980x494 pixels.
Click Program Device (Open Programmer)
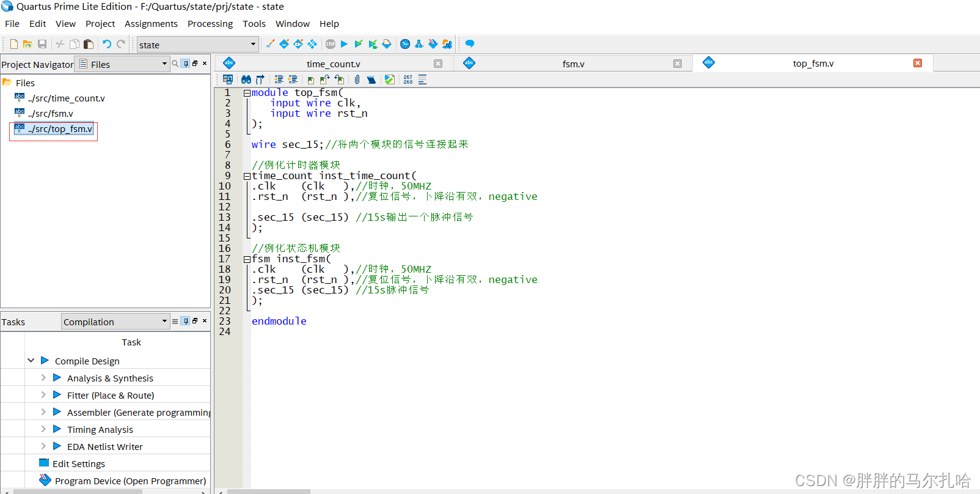click(x=130, y=481)
